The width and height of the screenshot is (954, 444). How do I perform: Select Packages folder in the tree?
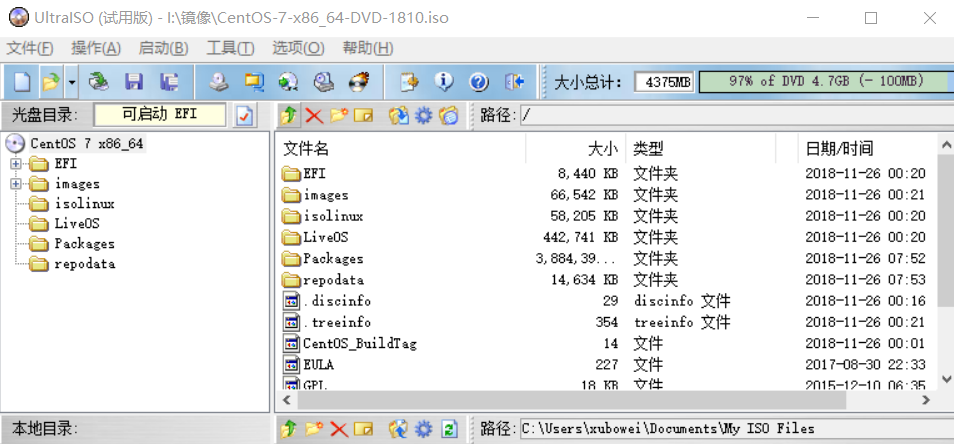pyautogui.click(x=85, y=244)
